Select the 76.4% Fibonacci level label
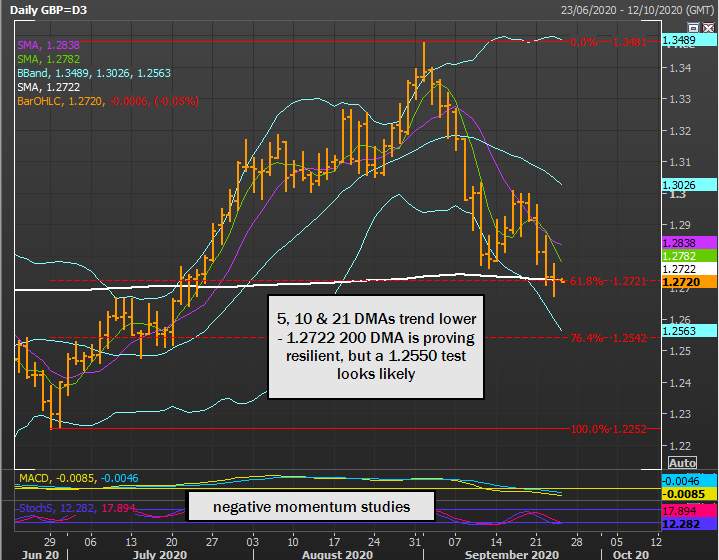The width and height of the screenshot is (719, 560). [x=608, y=338]
